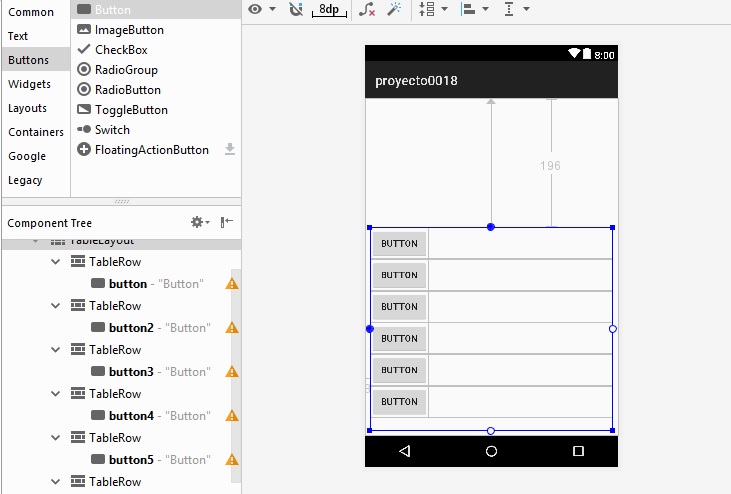Open the view options eye dropdown
The width and height of the screenshot is (731, 494).
coord(262,9)
